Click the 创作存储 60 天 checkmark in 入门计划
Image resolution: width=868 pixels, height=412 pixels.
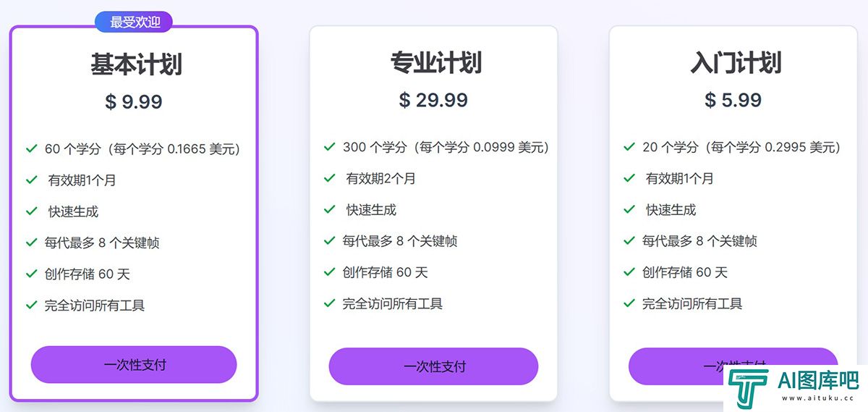tap(629, 272)
